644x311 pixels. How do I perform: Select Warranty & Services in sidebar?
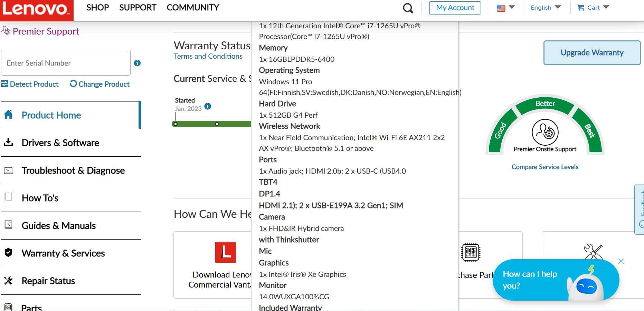(71, 253)
